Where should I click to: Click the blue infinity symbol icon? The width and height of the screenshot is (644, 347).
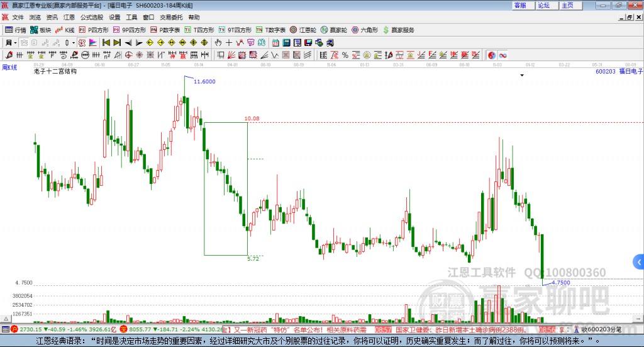coord(502,55)
